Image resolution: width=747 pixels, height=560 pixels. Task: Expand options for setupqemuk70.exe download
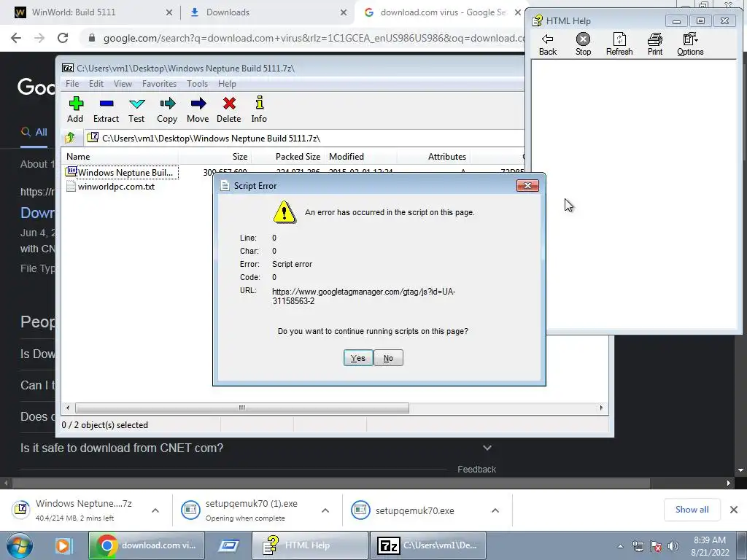pos(495,510)
